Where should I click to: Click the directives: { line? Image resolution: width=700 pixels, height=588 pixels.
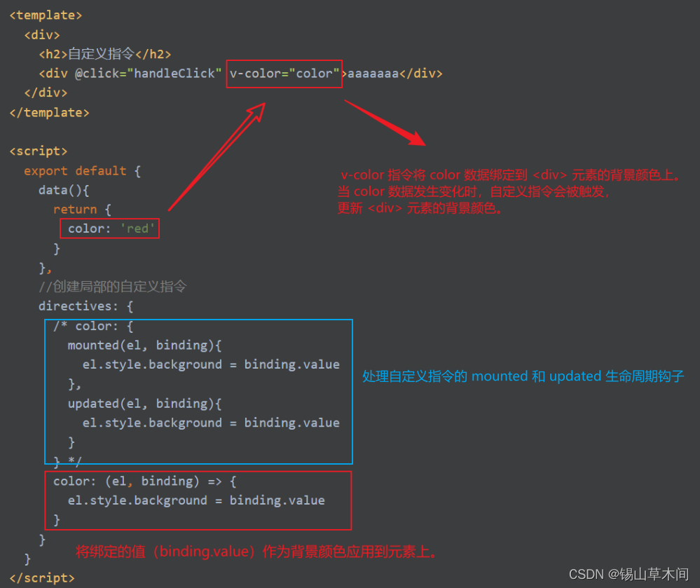(85, 306)
